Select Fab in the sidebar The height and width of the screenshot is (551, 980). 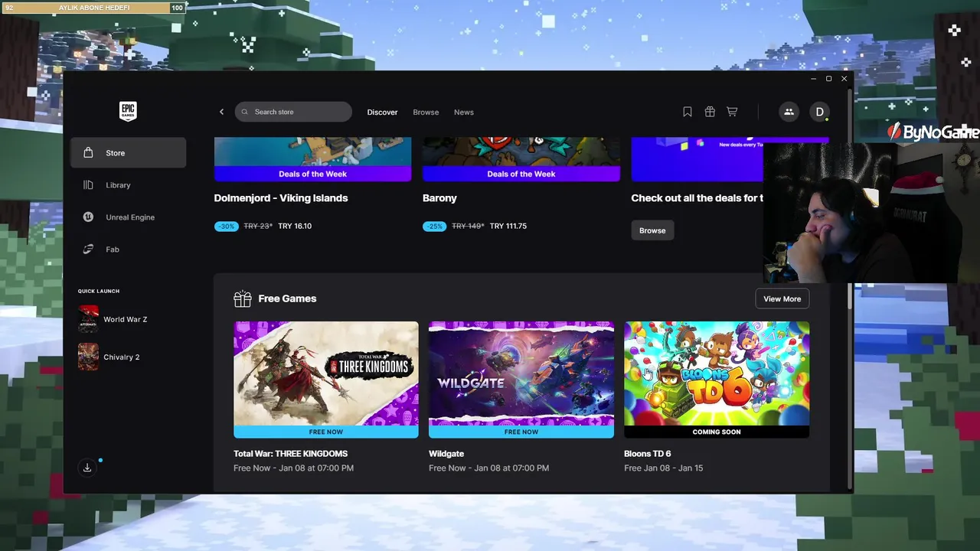(x=128, y=249)
